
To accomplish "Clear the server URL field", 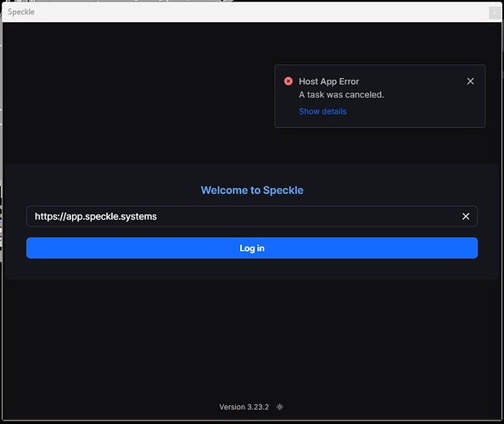I will coord(466,216).
